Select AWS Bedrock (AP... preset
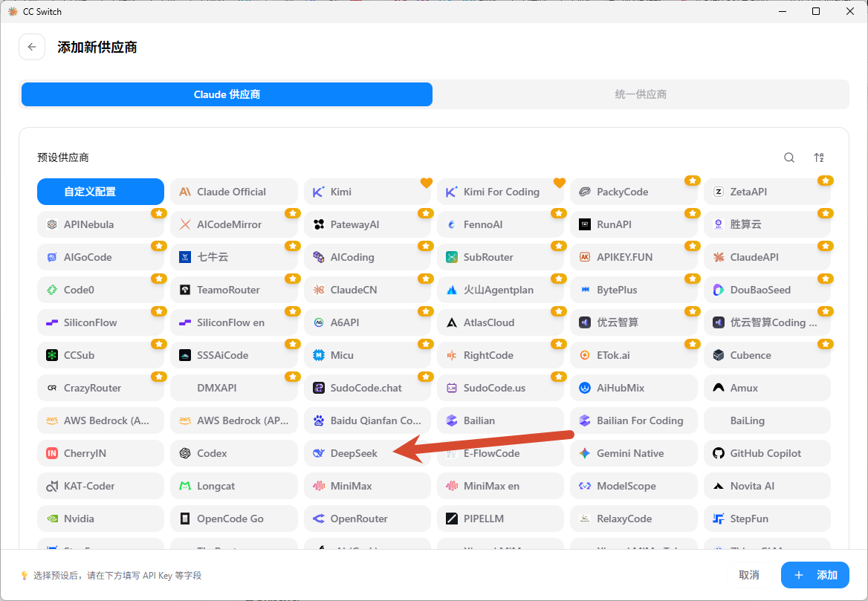The image size is (868, 601). tap(234, 420)
